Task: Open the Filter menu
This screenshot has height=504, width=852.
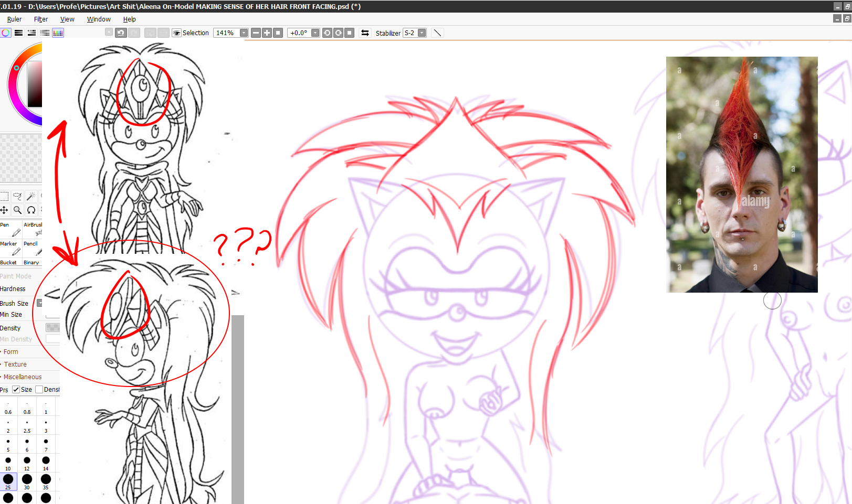Action: pyautogui.click(x=41, y=19)
